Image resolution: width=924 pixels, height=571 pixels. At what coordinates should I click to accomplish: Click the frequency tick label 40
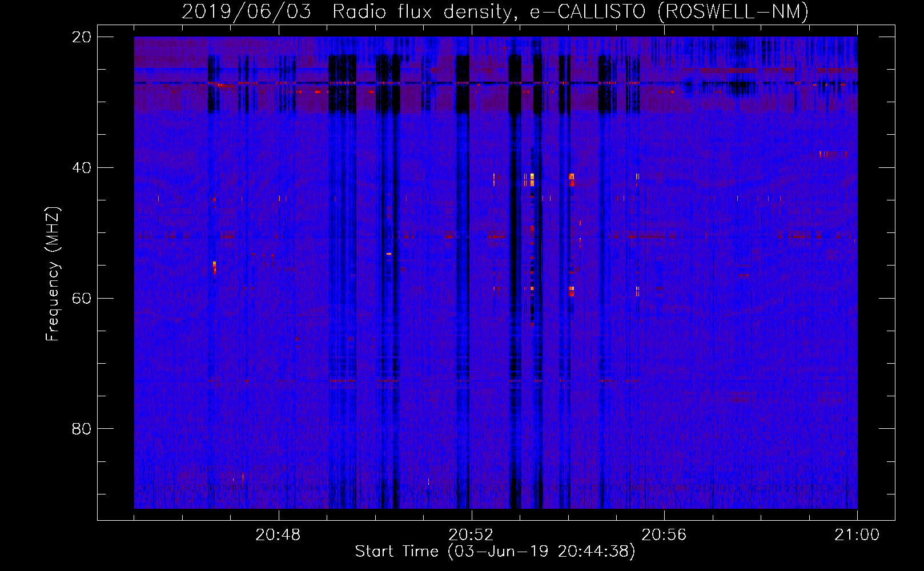pyautogui.click(x=82, y=168)
